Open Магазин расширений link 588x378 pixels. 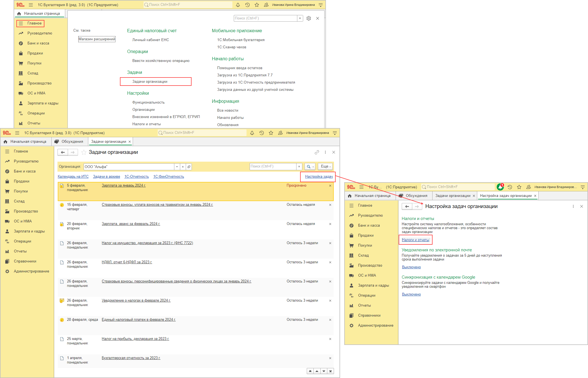97,39
